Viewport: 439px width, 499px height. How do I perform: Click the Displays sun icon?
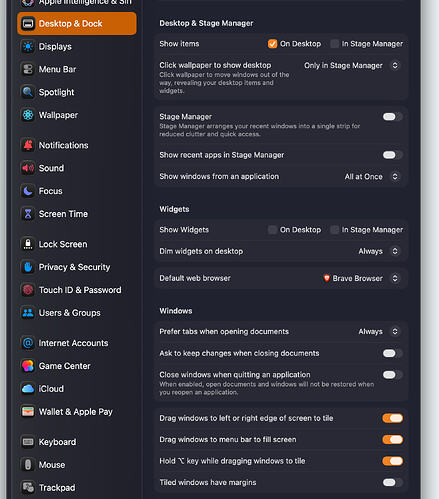coord(28,47)
